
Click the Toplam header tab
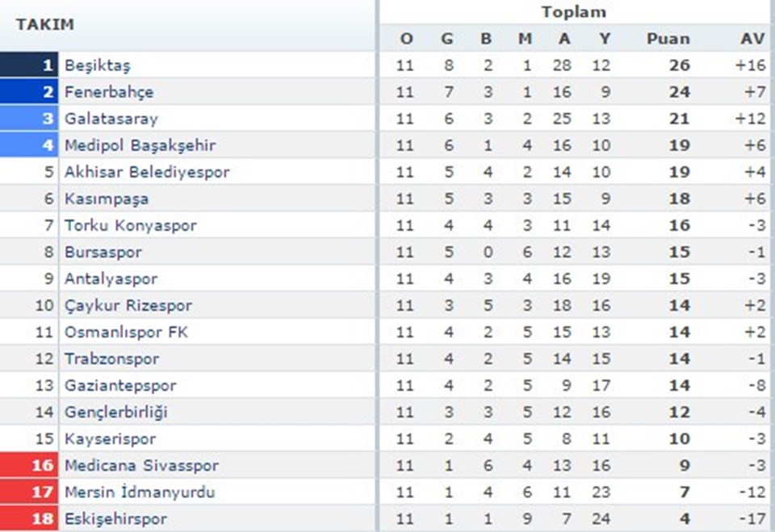pos(573,12)
